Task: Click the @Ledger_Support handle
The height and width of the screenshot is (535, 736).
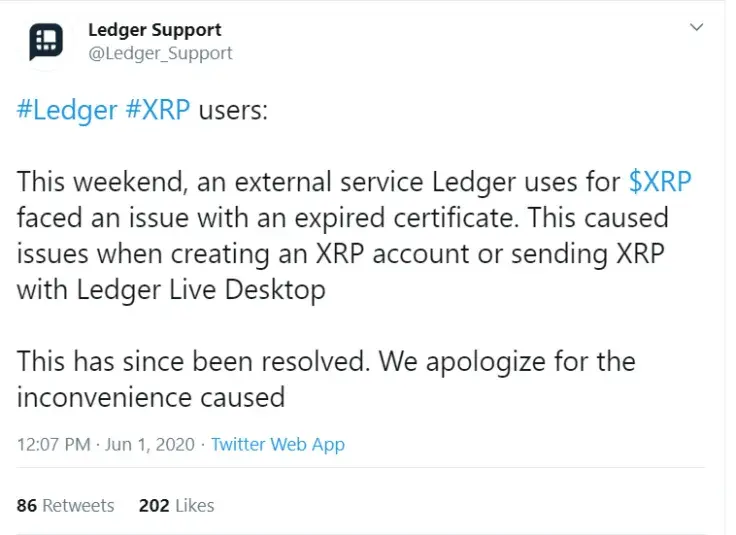Action: (x=160, y=53)
